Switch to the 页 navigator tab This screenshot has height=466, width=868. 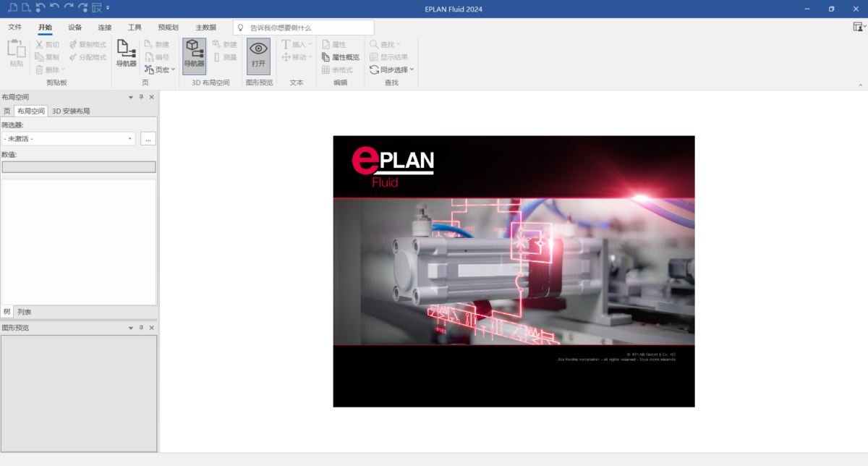click(7, 111)
